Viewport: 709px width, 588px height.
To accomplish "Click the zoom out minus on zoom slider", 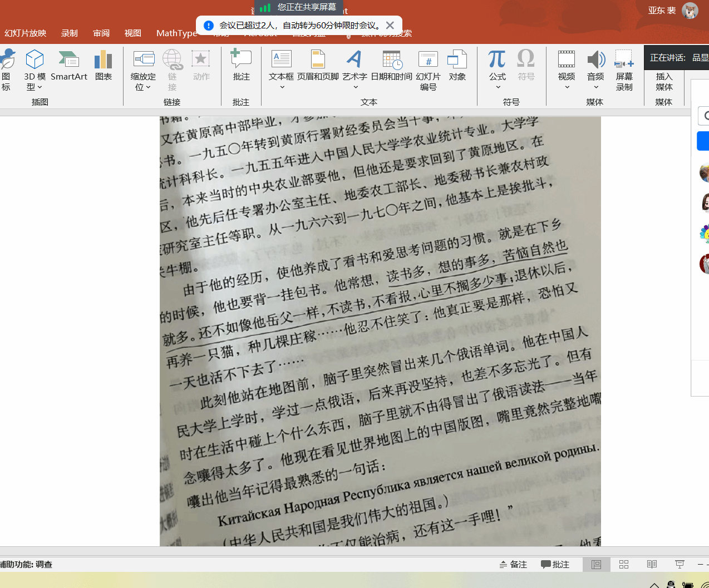I will pyautogui.click(x=700, y=564).
